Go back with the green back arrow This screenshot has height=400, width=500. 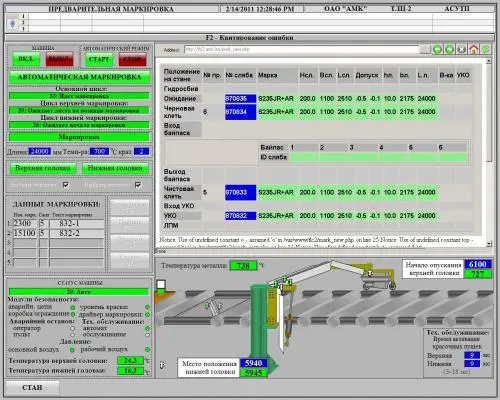pyautogui.click(x=437, y=50)
